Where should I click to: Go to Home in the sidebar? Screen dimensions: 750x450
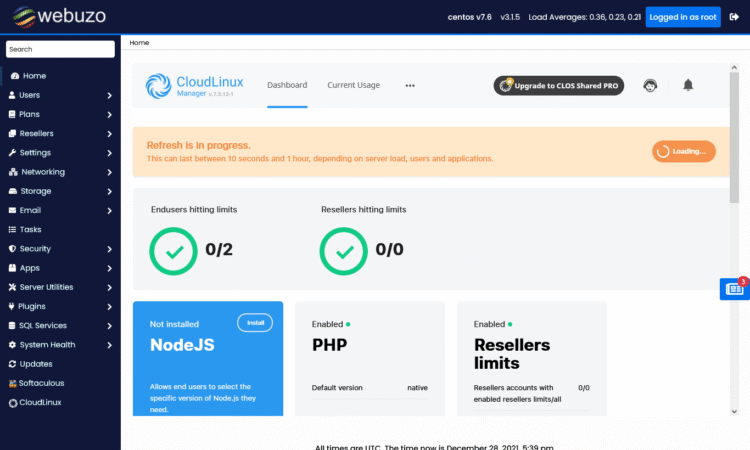(34, 76)
